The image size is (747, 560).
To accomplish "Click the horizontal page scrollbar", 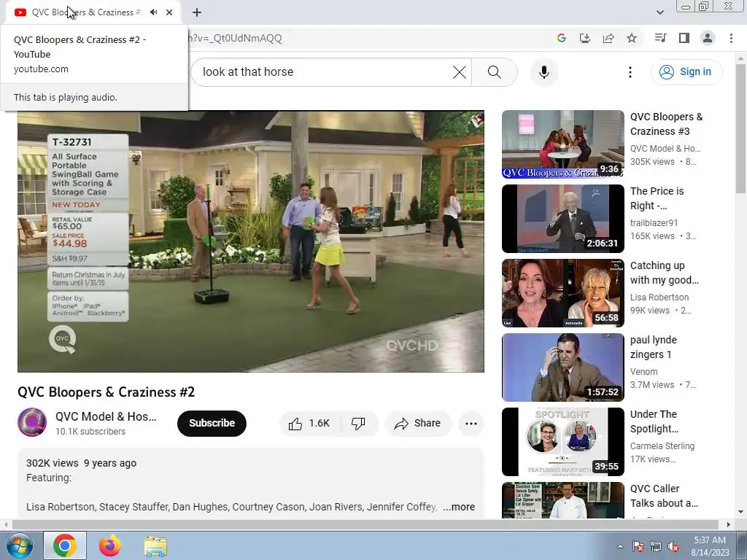I will coord(365,524).
